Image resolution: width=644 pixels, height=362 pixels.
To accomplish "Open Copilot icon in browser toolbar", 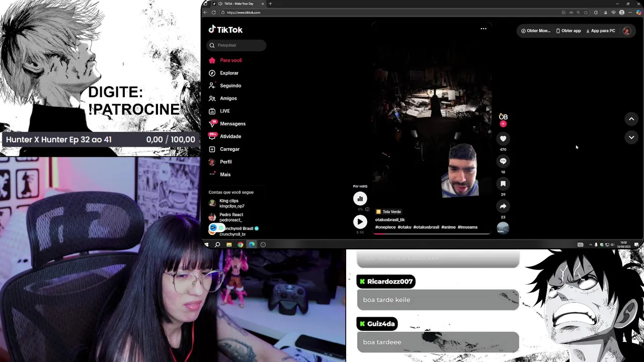I will pos(639,13).
